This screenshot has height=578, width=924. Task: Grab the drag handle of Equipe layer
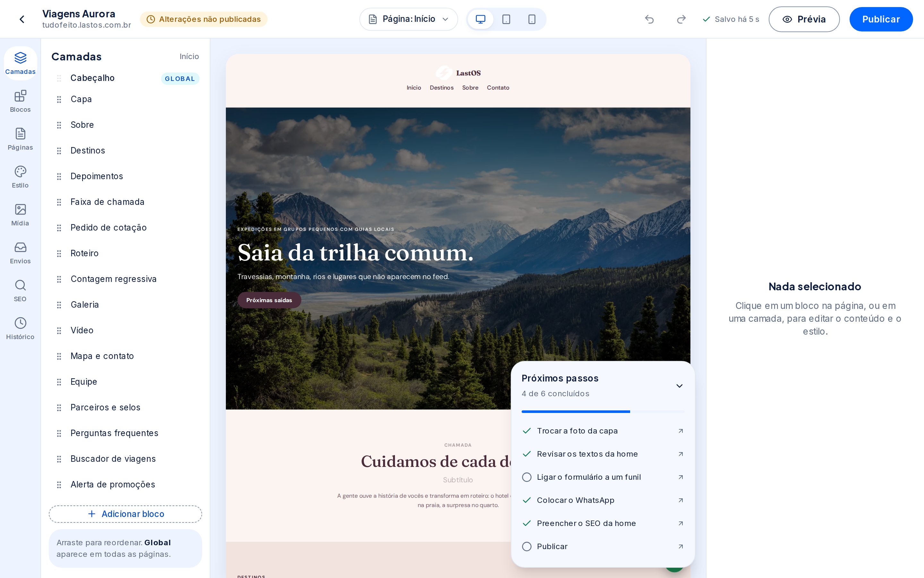59,382
